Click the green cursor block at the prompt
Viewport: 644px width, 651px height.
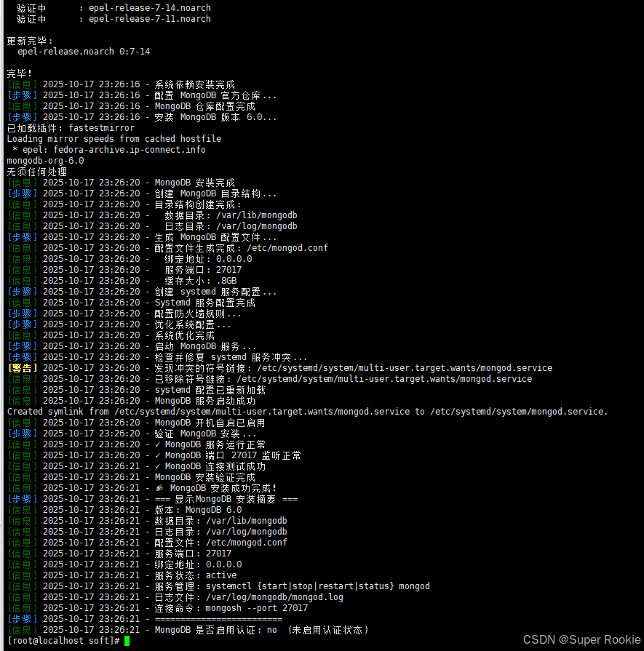(x=127, y=641)
